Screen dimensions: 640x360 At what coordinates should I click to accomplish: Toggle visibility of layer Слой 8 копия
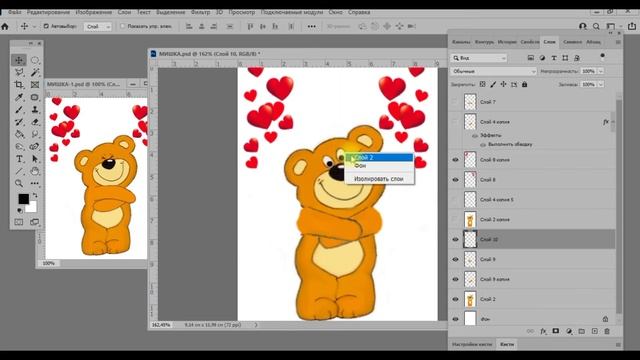coord(456,160)
